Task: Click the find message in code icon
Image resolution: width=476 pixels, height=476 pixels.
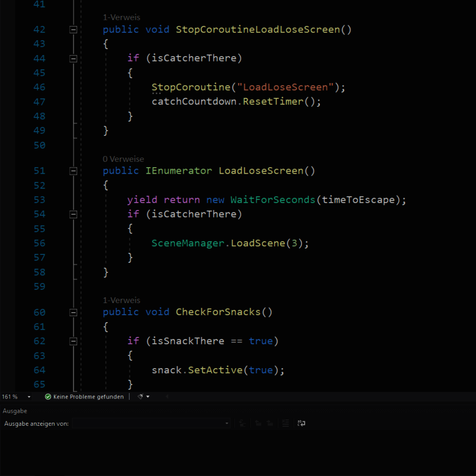Action: coord(242,423)
